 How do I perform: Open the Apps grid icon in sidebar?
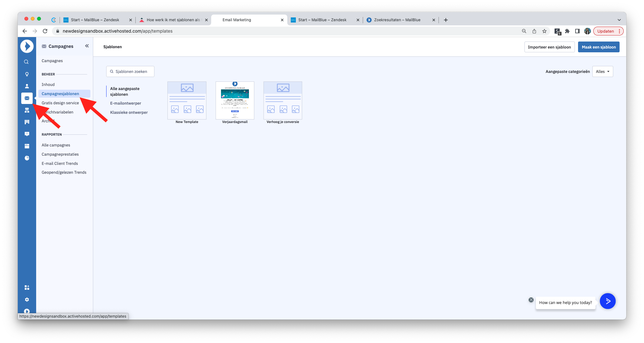click(27, 288)
